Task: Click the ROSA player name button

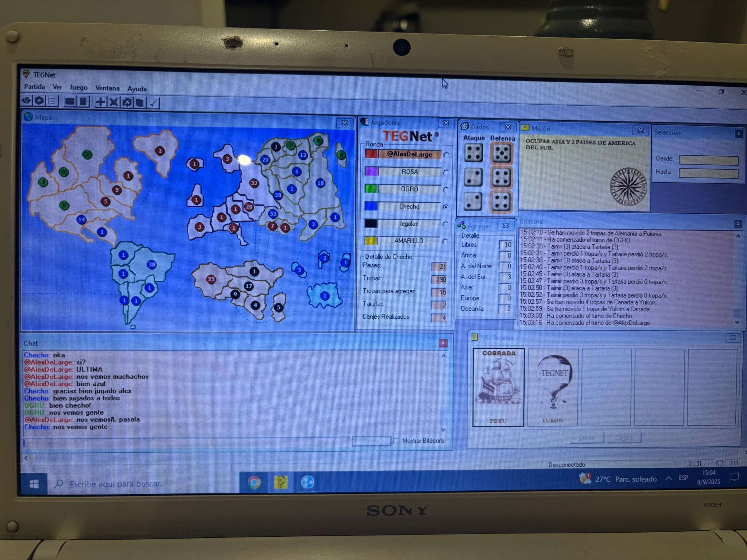Action: point(409,171)
